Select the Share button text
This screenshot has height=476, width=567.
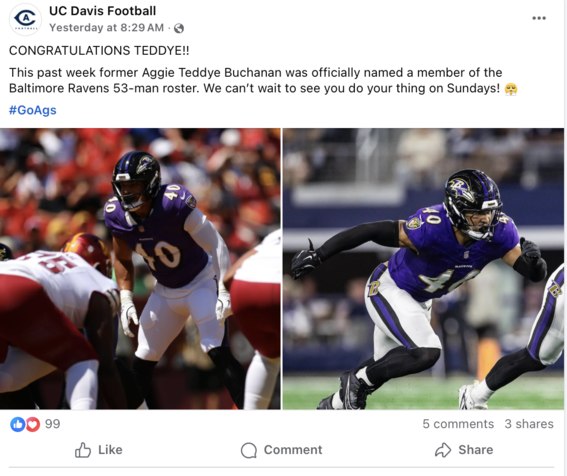[x=476, y=450]
